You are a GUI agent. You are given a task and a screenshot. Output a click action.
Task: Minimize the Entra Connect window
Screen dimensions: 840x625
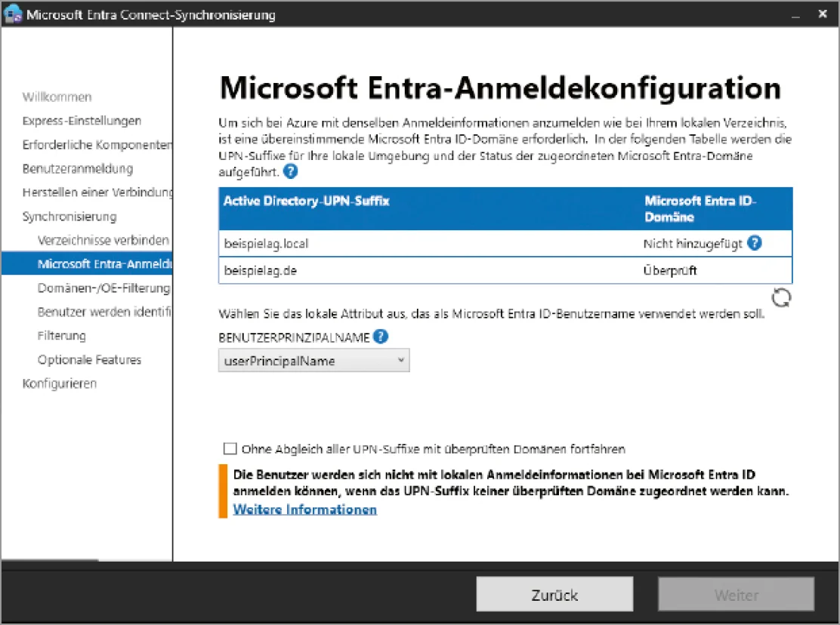795,15
